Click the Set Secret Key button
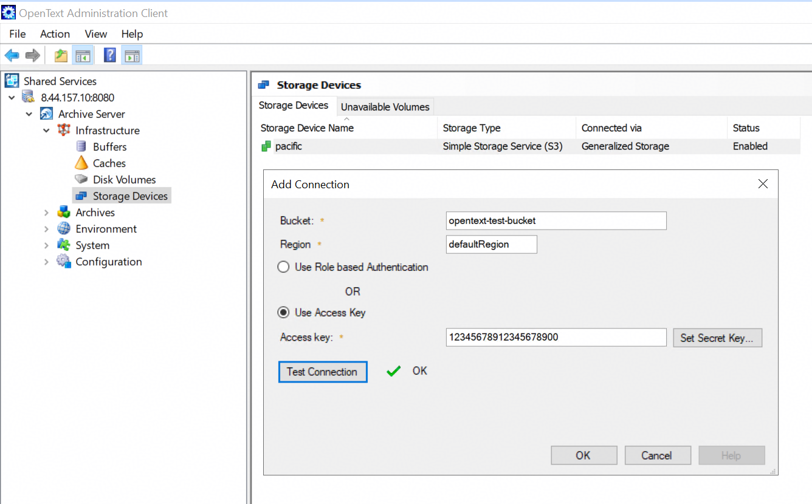This screenshot has height=504, width=812. coord(717,338)
